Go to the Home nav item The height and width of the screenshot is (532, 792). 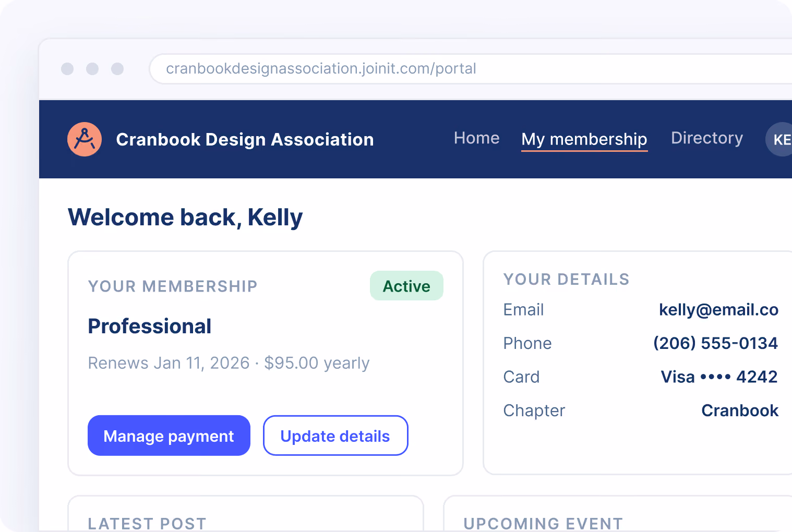pyautogui.click(x=477, y=138)
